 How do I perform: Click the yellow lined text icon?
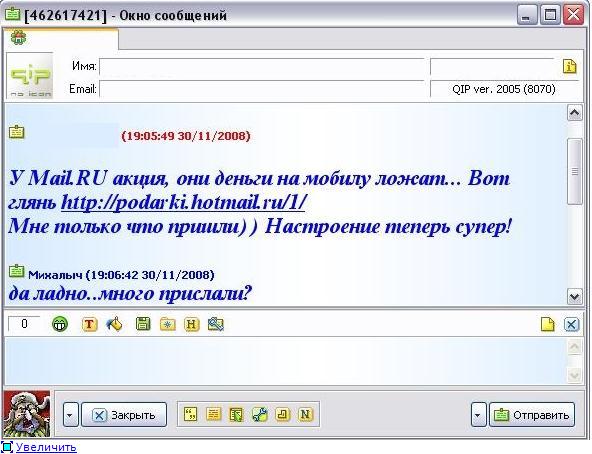213,414
